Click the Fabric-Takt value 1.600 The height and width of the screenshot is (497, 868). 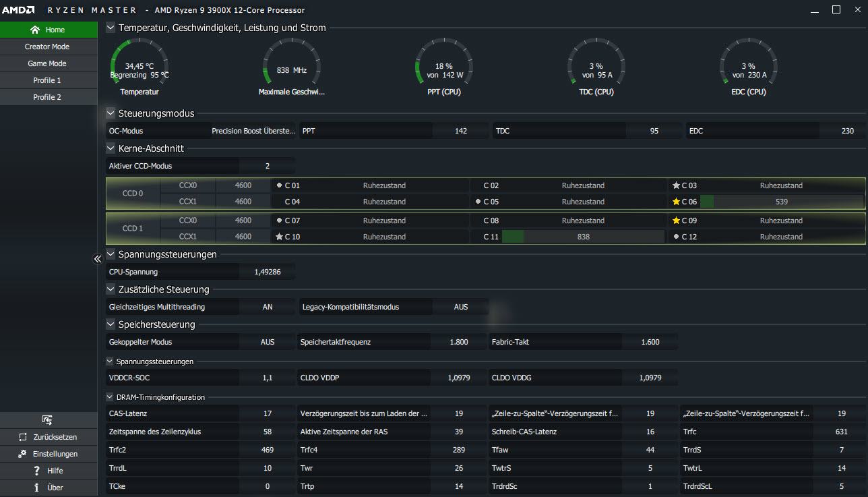(x=650, y=342)
